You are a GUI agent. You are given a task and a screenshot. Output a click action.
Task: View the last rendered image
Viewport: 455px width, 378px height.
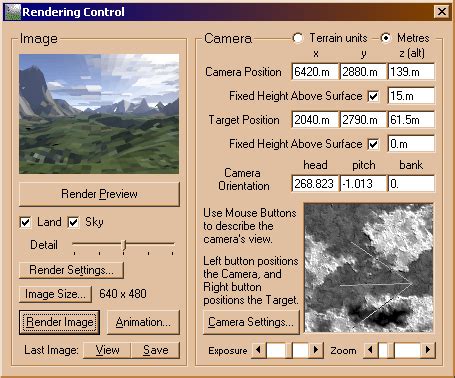[x=107, y=350]
